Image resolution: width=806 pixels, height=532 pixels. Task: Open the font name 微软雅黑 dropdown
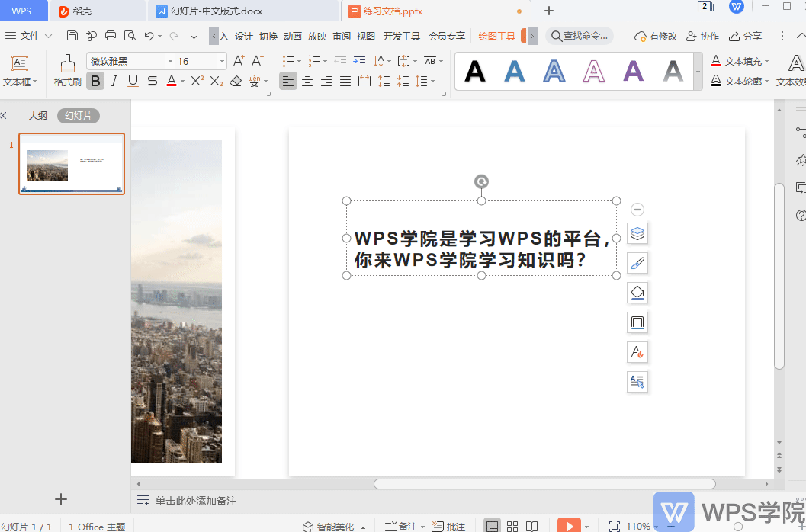[x=170, y=62]
